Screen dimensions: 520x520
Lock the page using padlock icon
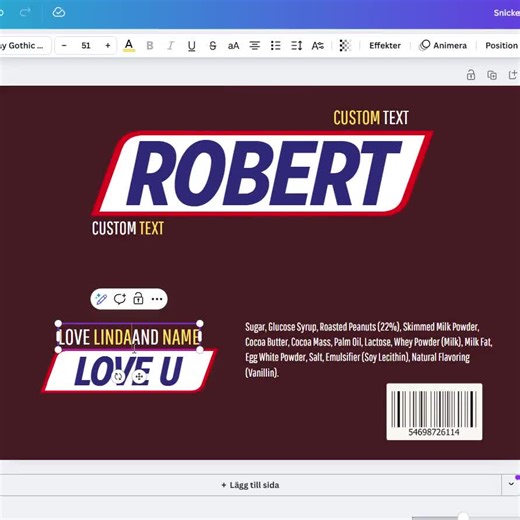click(471, 75)
